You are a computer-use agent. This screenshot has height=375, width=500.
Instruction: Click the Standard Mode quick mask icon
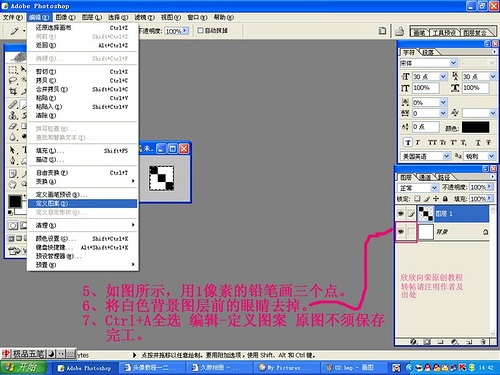coord(13,226)
